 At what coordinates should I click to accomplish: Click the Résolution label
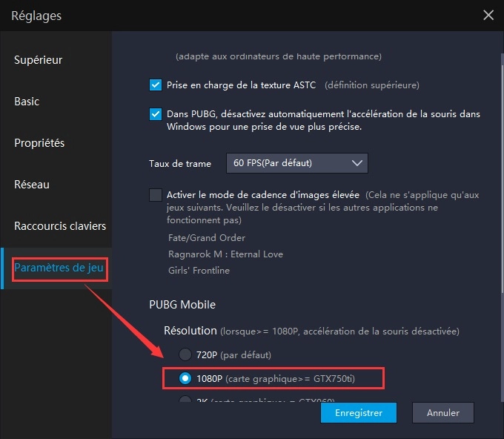(x=190, y=331)
